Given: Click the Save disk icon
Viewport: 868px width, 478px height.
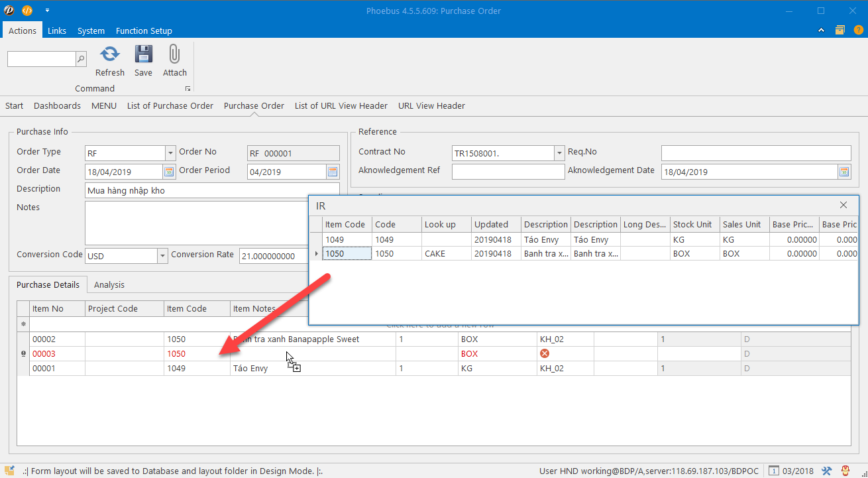Looking at the screenshot, I should pos(143,54).
